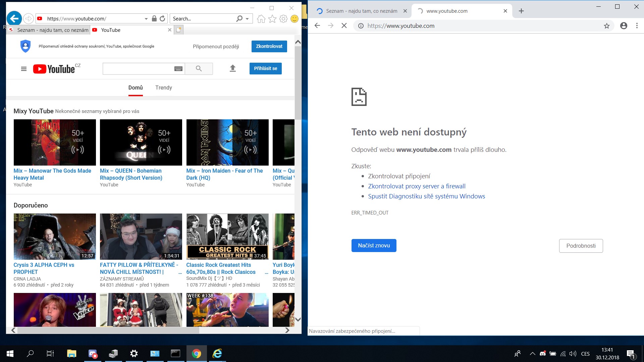The height and width of the screenshot is (362, 644).
Task: Bookmark page with Chrome star icon
Action: point(606,26)
